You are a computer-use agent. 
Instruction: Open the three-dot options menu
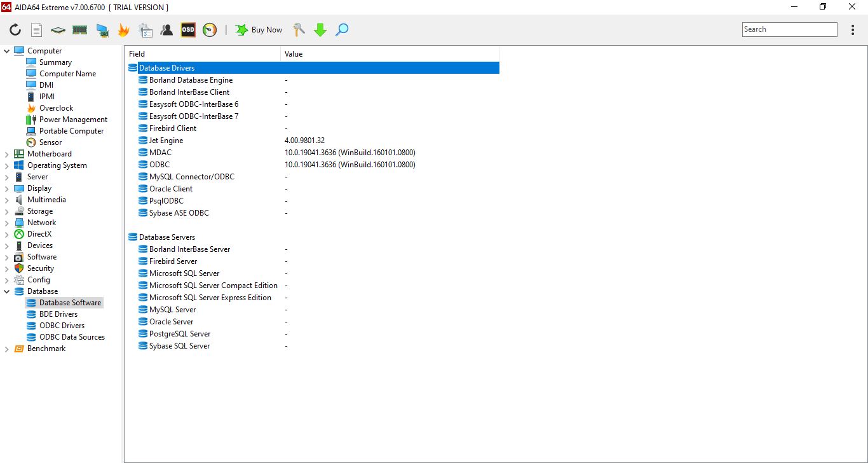coord(853,30)
